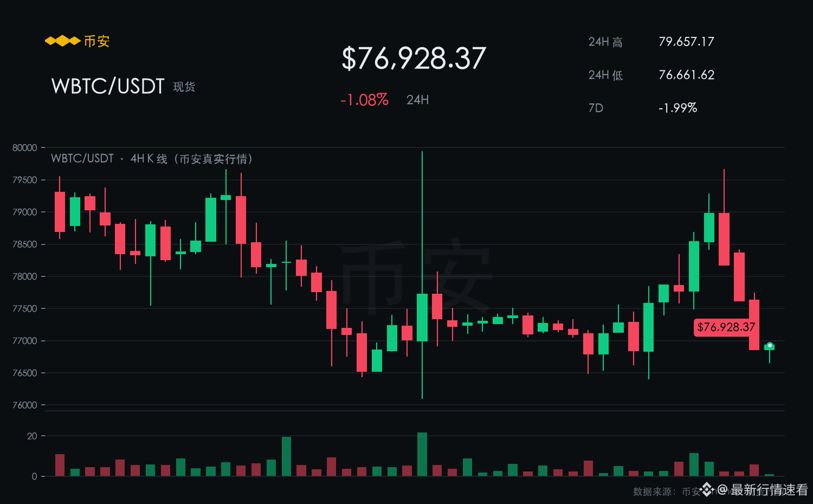Click the tallest green candlestick wick
Image resolution: width=813 pixels, height=504 pixels.
tap(422, 275)
